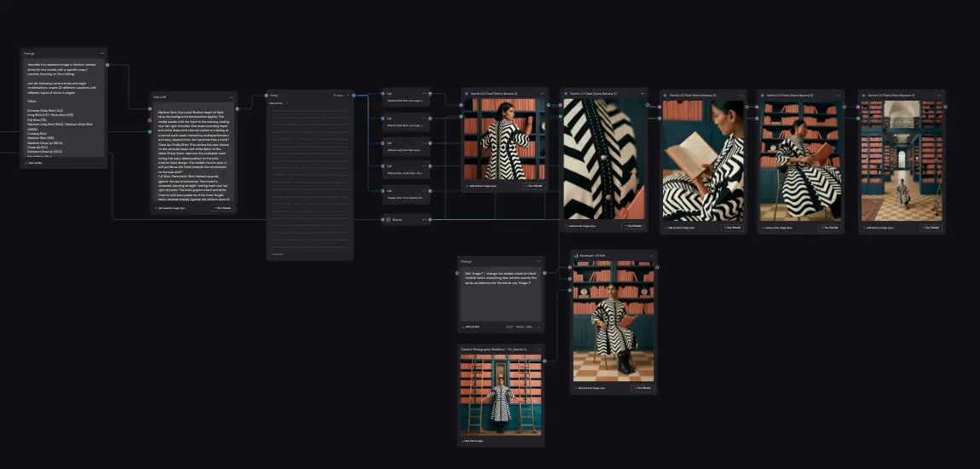Select the close-up fabric pattern image thumbnail
The width and height of the screenshot is (980, 469).
point(603,159)
